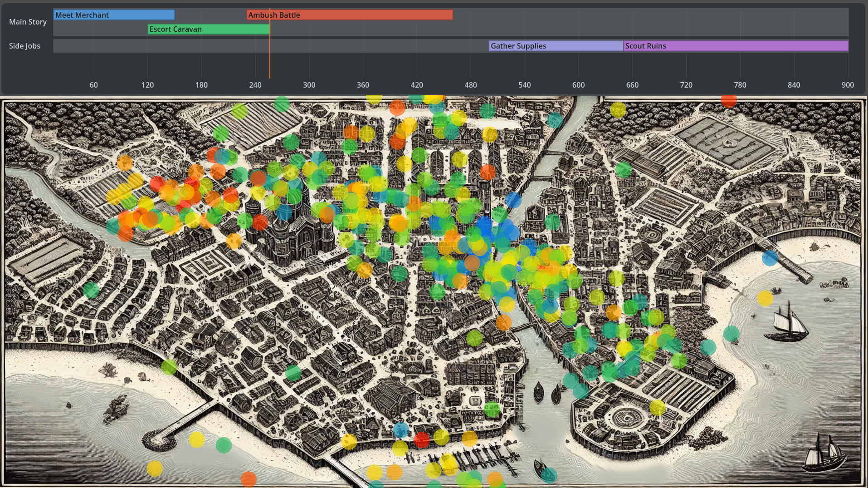Click the Main Story track label
Image resolution: width=868 pixels, height=488 pixels.
28,22
